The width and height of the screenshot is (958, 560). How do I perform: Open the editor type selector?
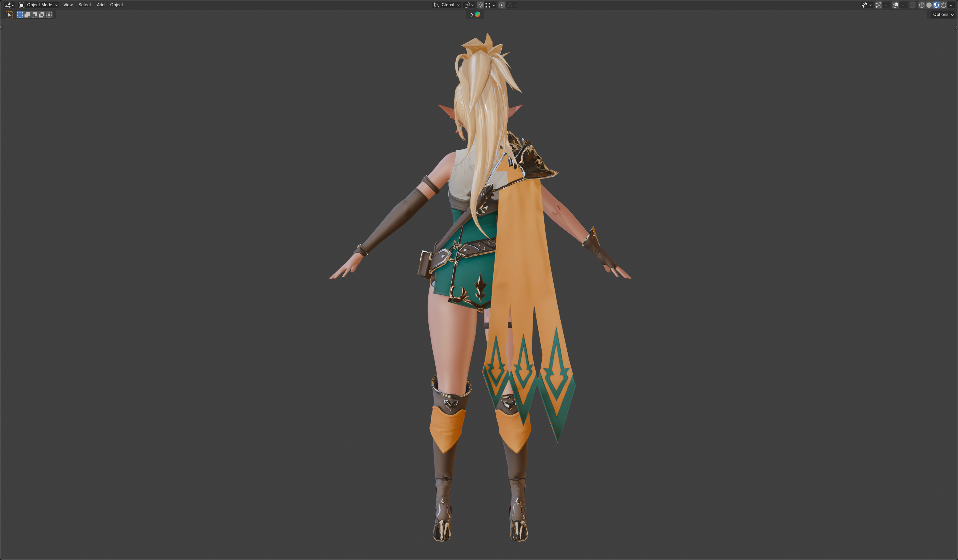coord(9,5)
